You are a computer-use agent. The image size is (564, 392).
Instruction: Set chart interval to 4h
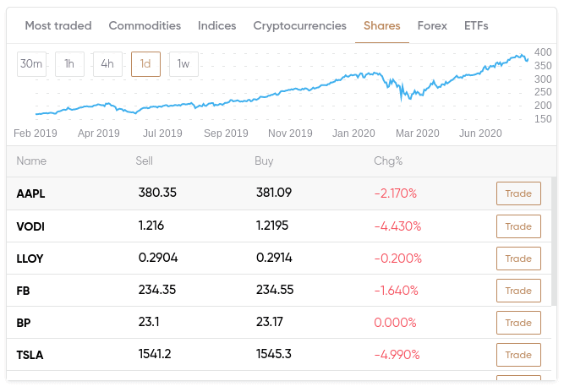[107, 64]
